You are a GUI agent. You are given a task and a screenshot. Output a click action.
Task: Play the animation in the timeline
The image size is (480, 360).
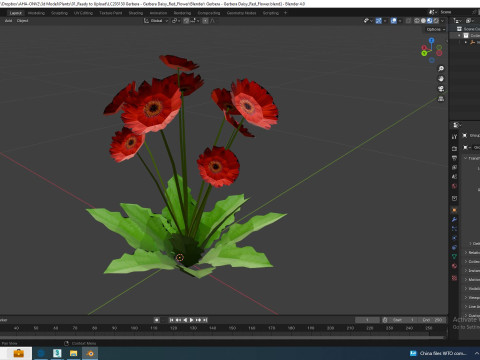tap(192, 320)
